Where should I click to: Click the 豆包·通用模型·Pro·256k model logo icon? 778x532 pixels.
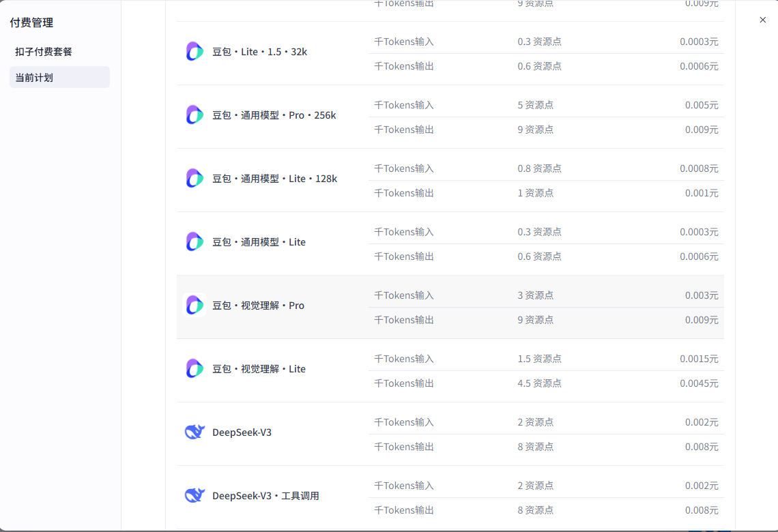coord(194,115)
